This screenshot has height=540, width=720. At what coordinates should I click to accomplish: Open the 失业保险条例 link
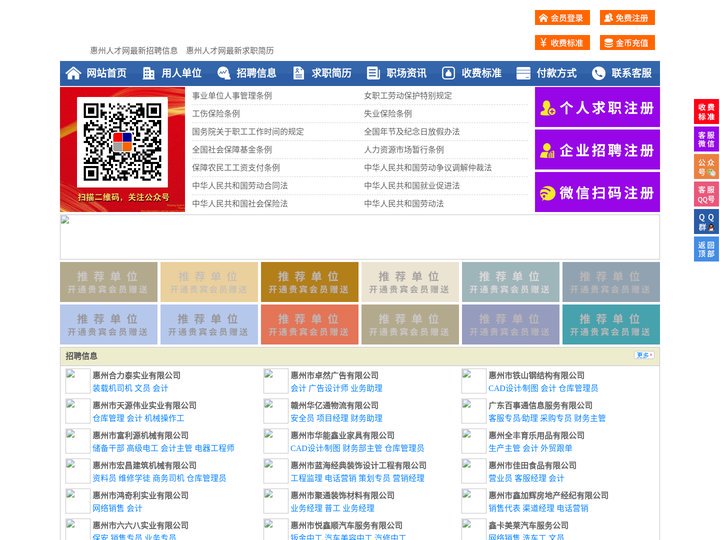pyautogui.click(x=388, y=113)
